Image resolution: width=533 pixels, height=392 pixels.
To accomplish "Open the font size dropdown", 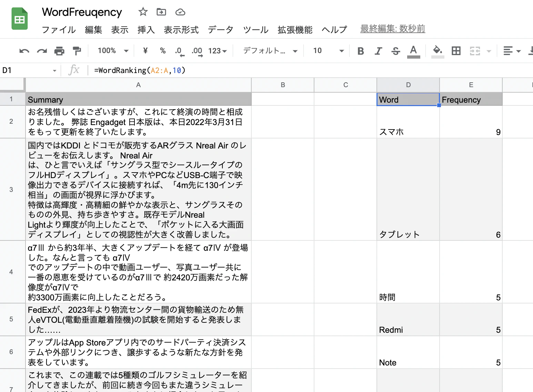I will [x=328, y=51].
